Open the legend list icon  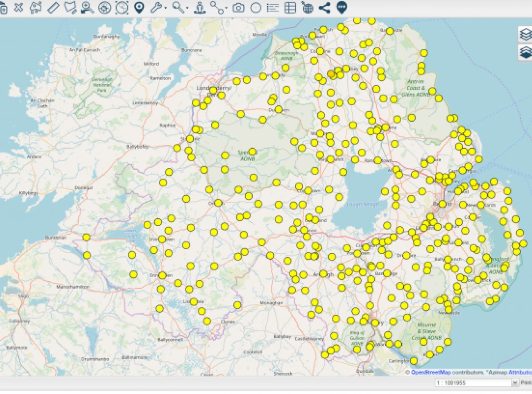click(272, 7)
